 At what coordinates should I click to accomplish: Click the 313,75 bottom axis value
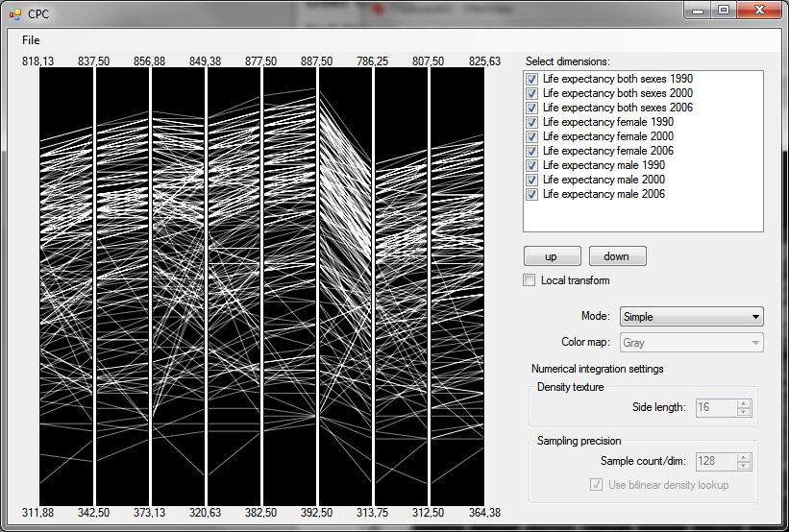pos(372,513)
